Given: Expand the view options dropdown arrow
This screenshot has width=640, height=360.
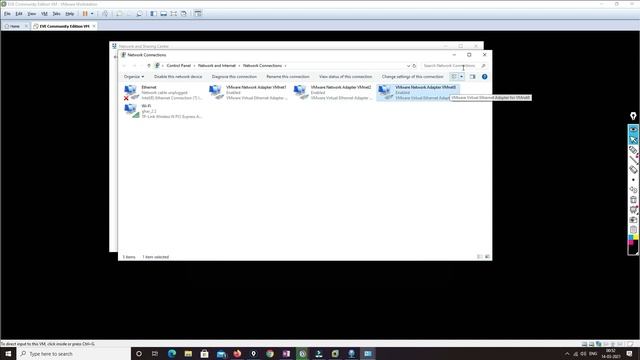Looking at the screenshot, I should (x=462, y=77).
